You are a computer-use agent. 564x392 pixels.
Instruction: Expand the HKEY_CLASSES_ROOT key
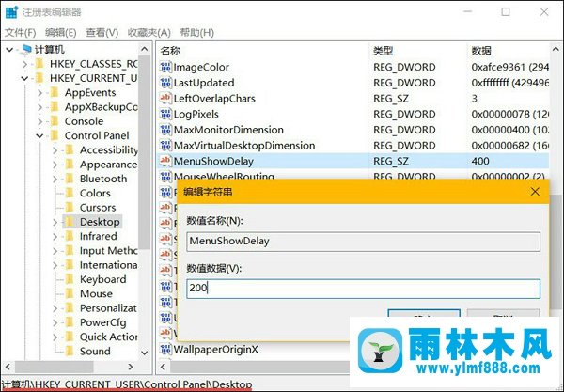[24, 64]
